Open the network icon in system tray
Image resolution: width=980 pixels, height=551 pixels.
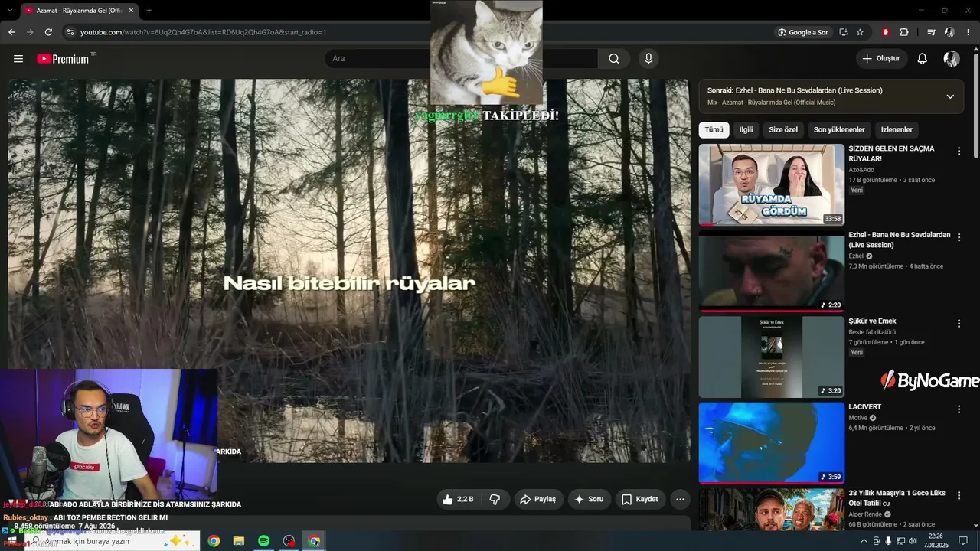pos(900,541)
